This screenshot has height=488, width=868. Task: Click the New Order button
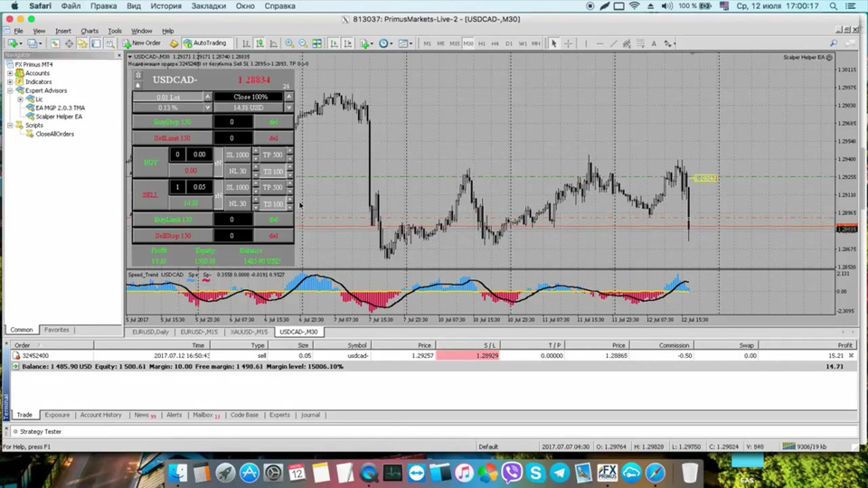pyautogui.click(x=142, y=43)
